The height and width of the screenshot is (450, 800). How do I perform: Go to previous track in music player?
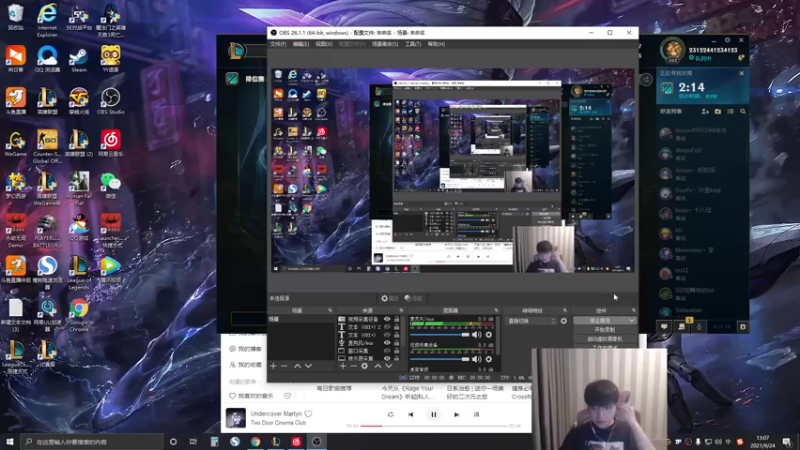click(x=411, y=415)
